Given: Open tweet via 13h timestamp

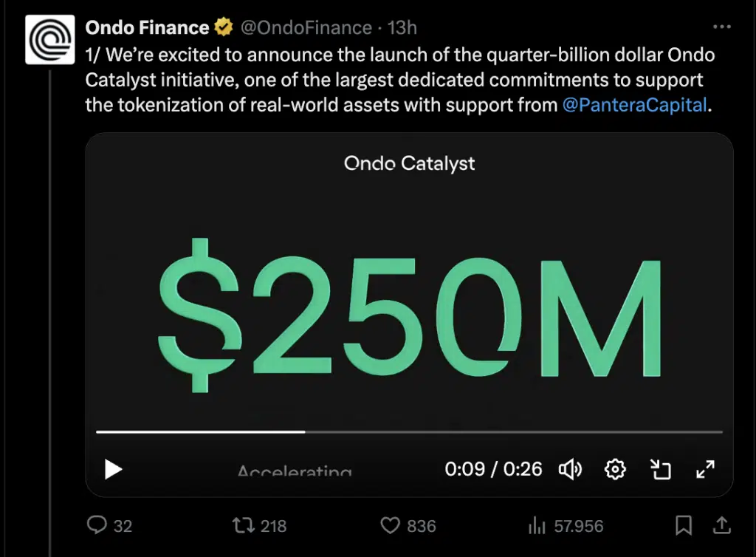Looking at the screenshot, I should point(402,28).
